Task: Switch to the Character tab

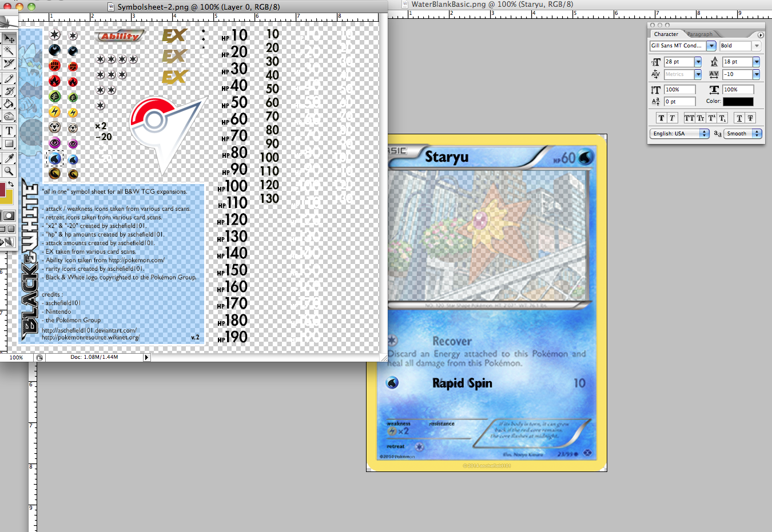Action: tap(666, 34)
